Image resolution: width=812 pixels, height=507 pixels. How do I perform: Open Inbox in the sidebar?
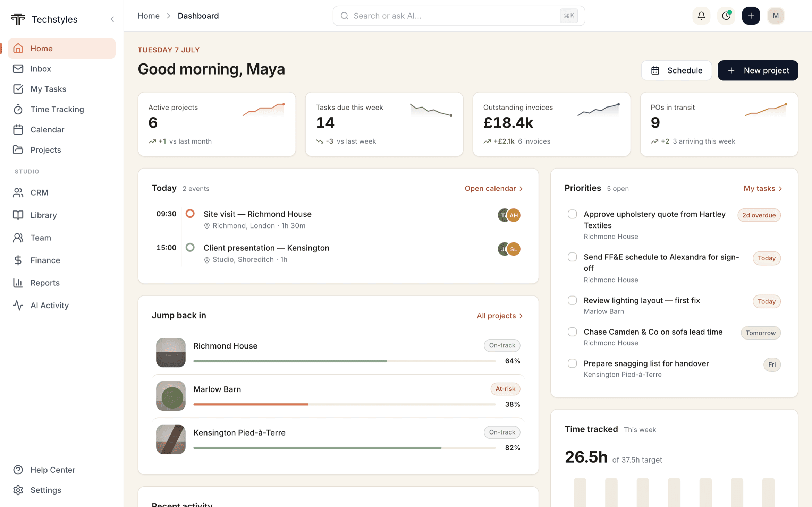point(62,69)
